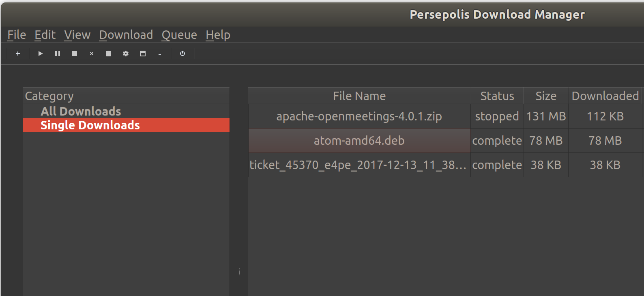
Task: Select the Single Downloads category
Action: 126,125
